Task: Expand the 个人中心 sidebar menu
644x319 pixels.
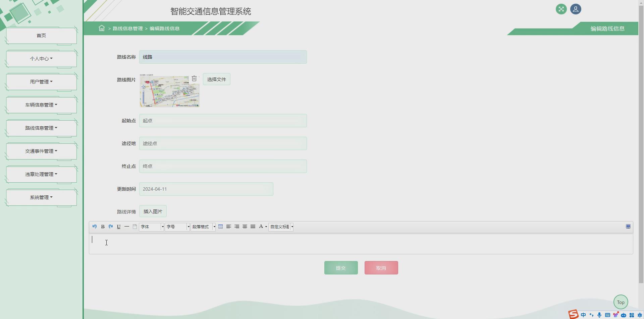Action: point(41,59)
